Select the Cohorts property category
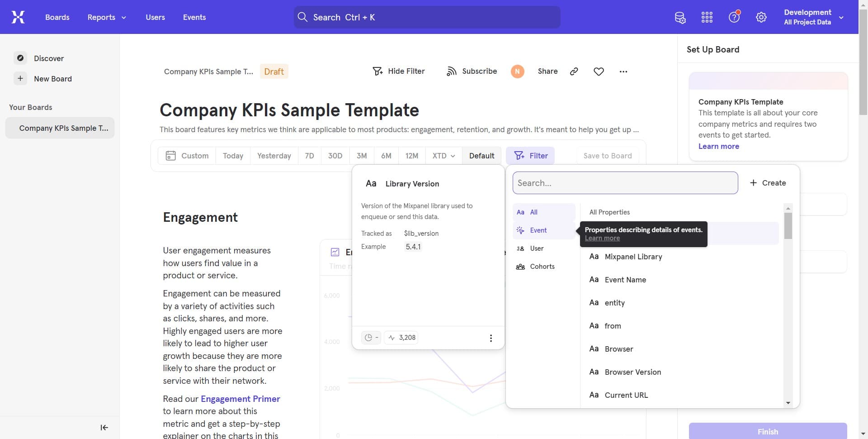Image resolution: width=868 pixels, height=439 pixels. (542, 267)
